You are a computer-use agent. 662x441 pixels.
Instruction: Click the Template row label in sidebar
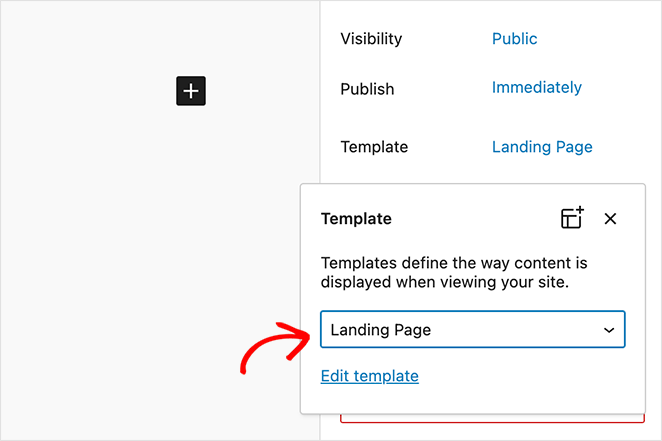point(374,147)
